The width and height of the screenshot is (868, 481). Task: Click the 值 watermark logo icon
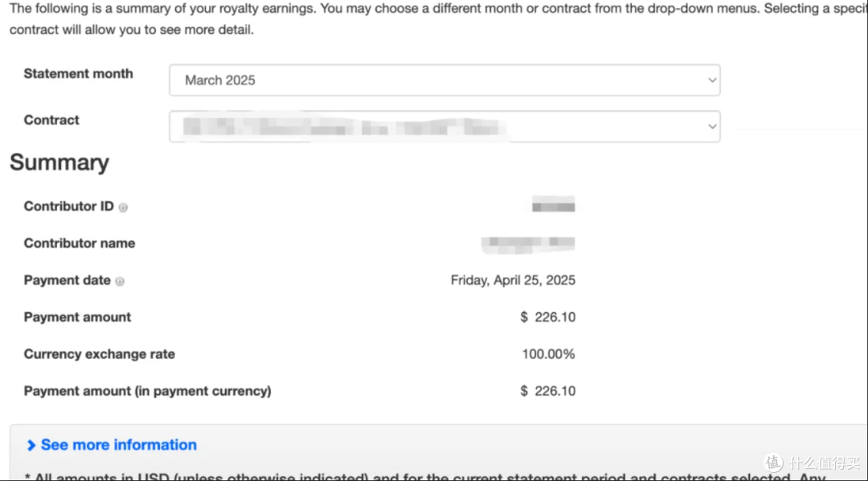click(773, 462)
